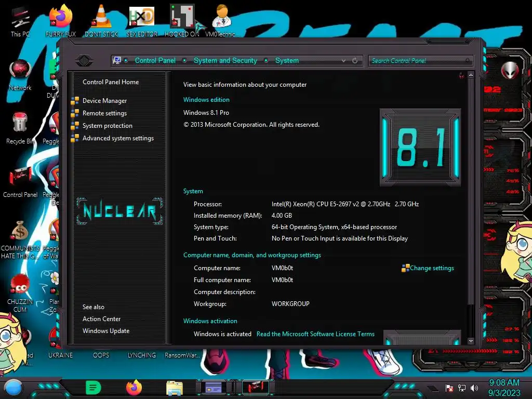Click 'Windows 8.1 Pro' text
Screen dimensions: 532x399
click(x=206, y=113)
